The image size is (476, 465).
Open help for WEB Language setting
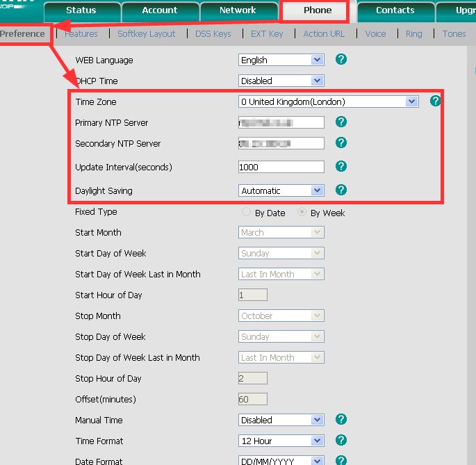pyautogui.click(x=341, y=59)
